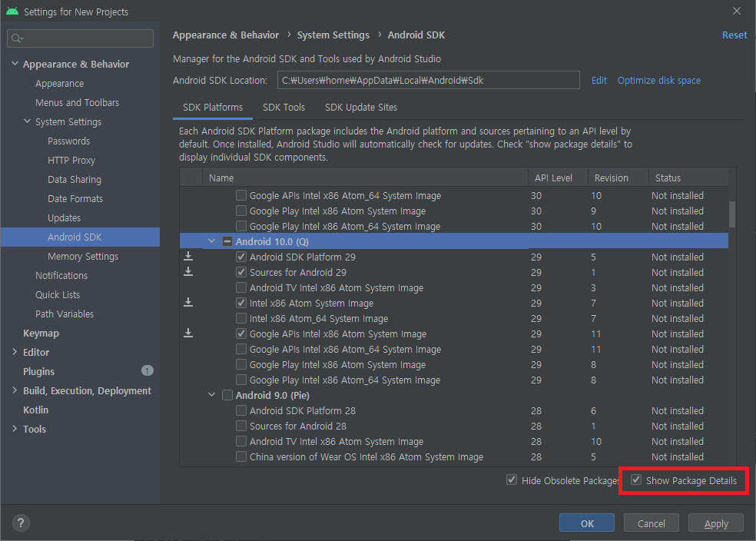The width and height of the screenshot is (756, 541).
Task: Sort by the API Level column header
Action: click(558, 178)
